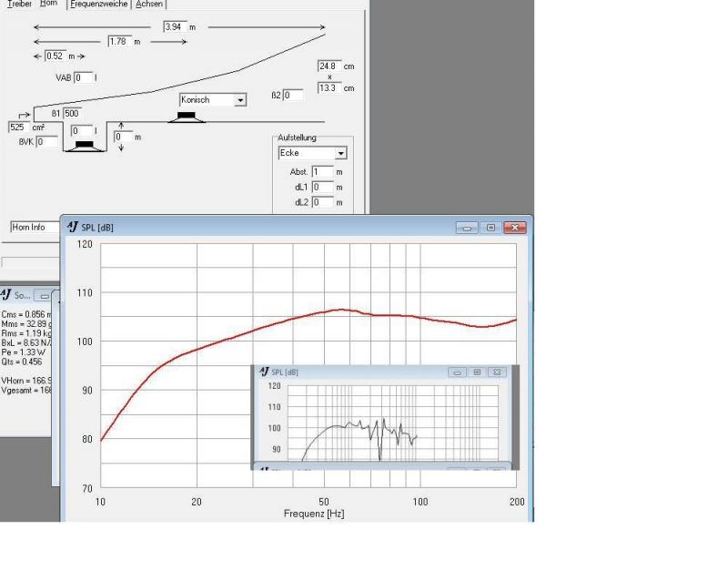This screenshot has height=581, width=728.
Task: Click the Qts = 0.456 parameter text
Action: pos(21,362)
